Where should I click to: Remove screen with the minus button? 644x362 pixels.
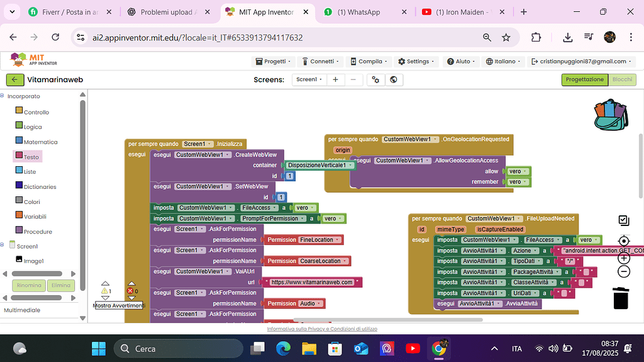(353, 79)
